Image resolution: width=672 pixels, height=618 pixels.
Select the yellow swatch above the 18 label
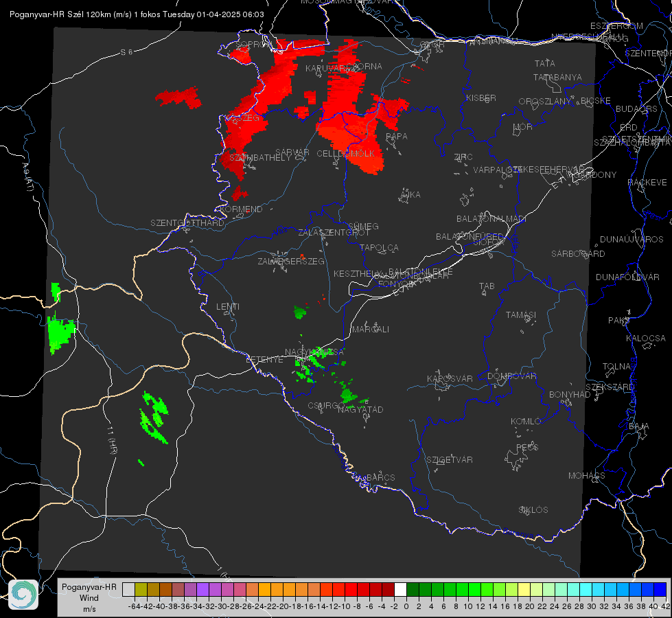point(524,589)
